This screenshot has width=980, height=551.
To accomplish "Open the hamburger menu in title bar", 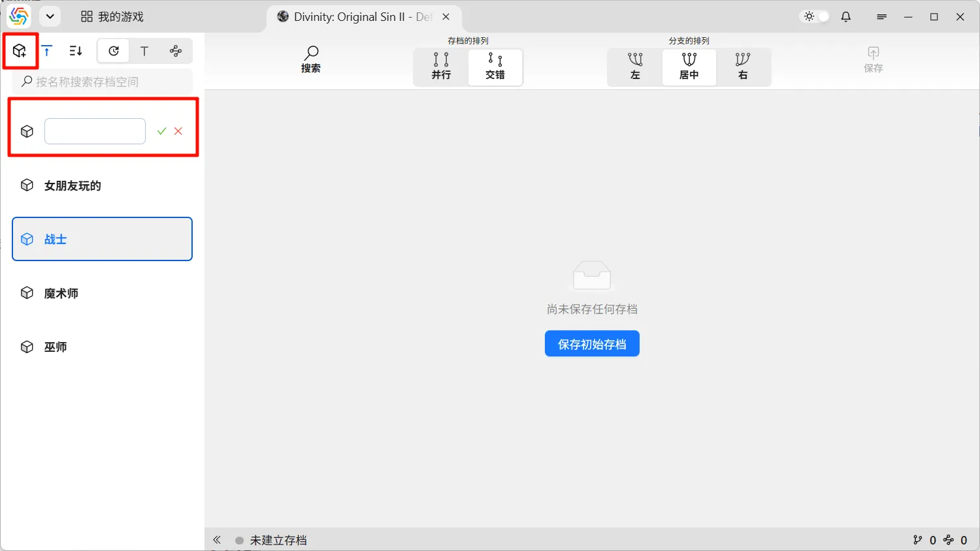I will (881, 17).
